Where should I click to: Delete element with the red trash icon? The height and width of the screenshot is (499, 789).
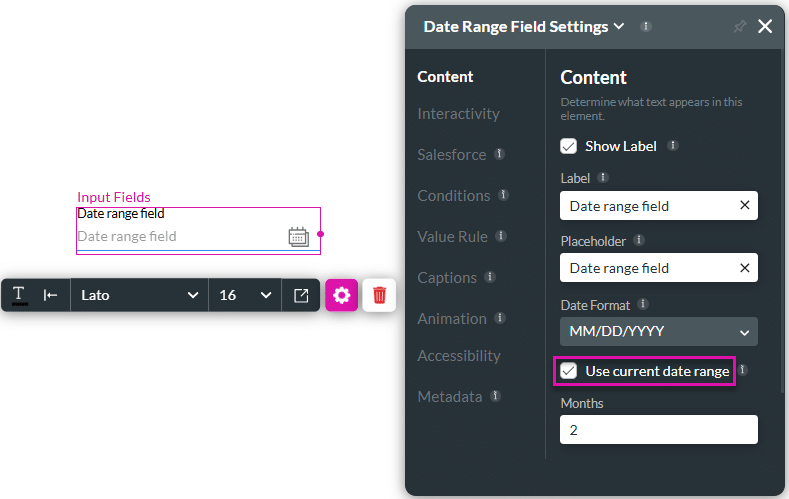[379, 295]
